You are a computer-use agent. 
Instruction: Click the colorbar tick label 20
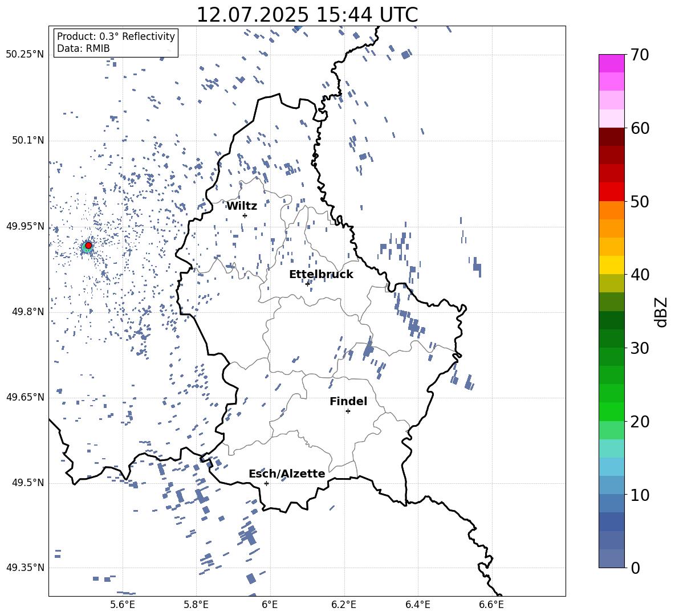point(640,422)
